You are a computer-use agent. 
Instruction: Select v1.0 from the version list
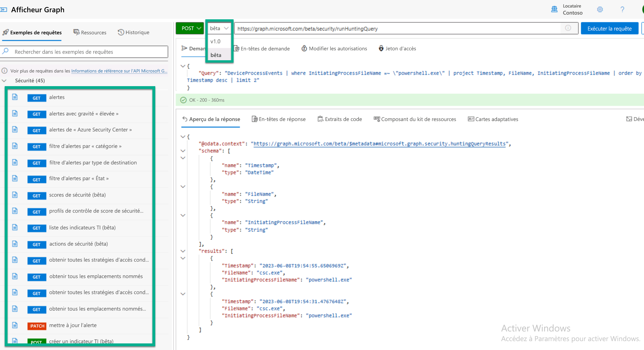point(219,41)
